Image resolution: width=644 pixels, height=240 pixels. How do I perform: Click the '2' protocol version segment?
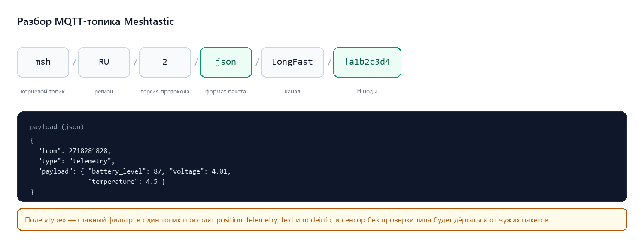165,62
